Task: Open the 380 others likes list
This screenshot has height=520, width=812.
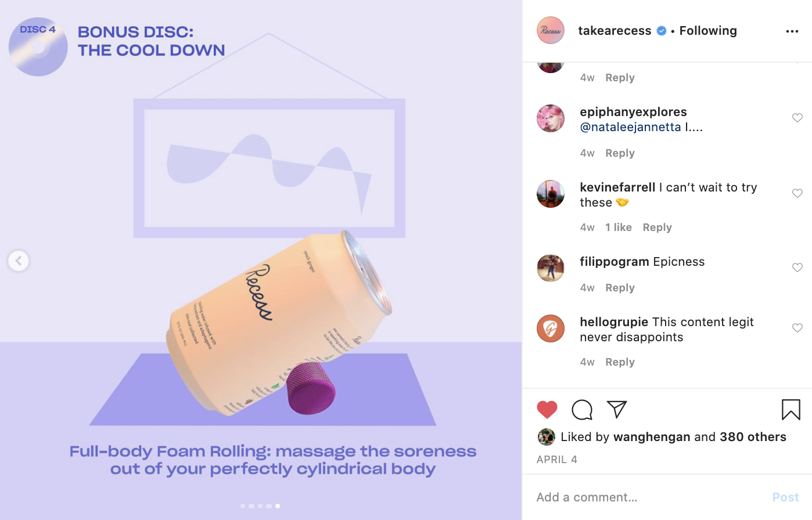Action: coord(753,437)
